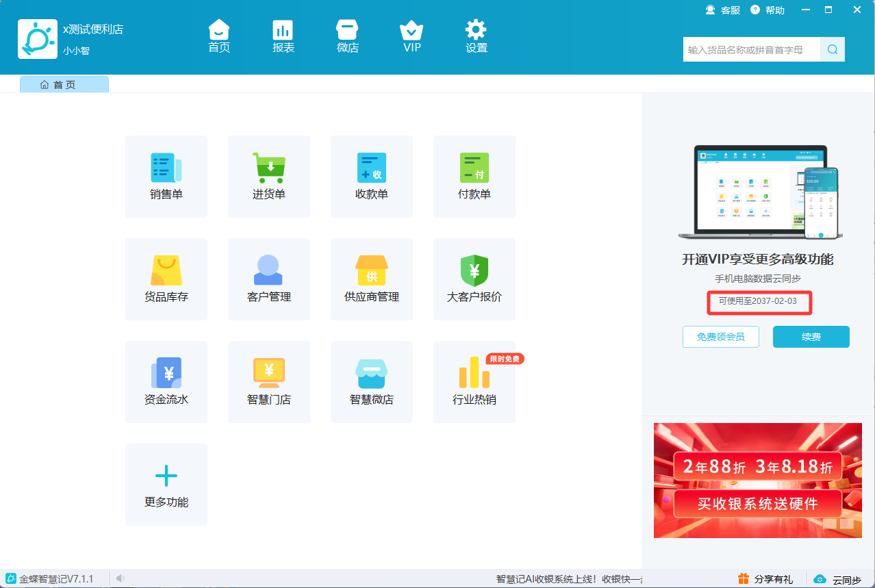
Task: Open 大客户报价 quotation module
Action: tap(474, 279)
